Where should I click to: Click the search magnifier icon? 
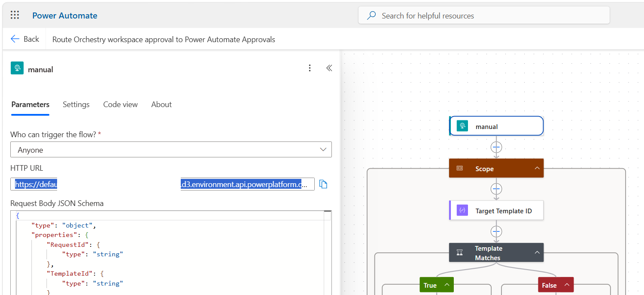point(371,16)
